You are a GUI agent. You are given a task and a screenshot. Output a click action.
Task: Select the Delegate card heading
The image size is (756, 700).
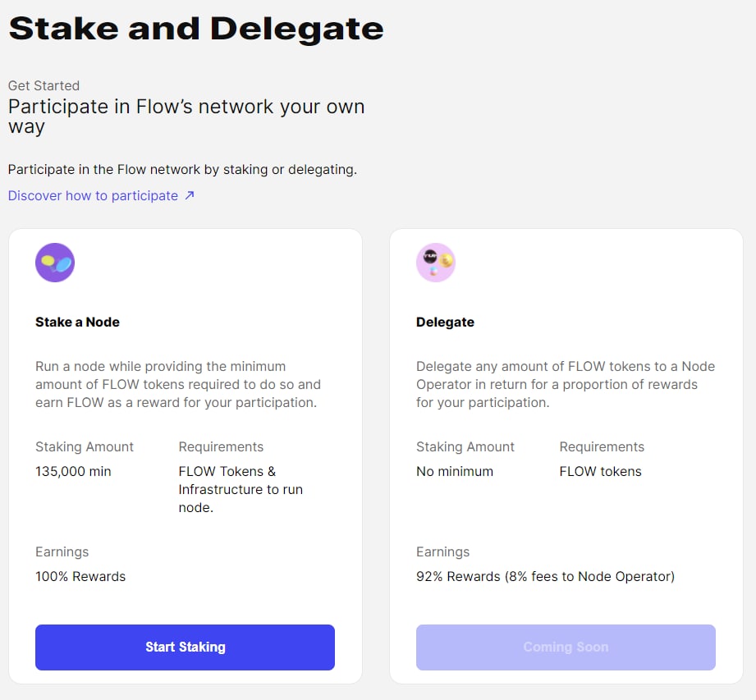[446, 322]
